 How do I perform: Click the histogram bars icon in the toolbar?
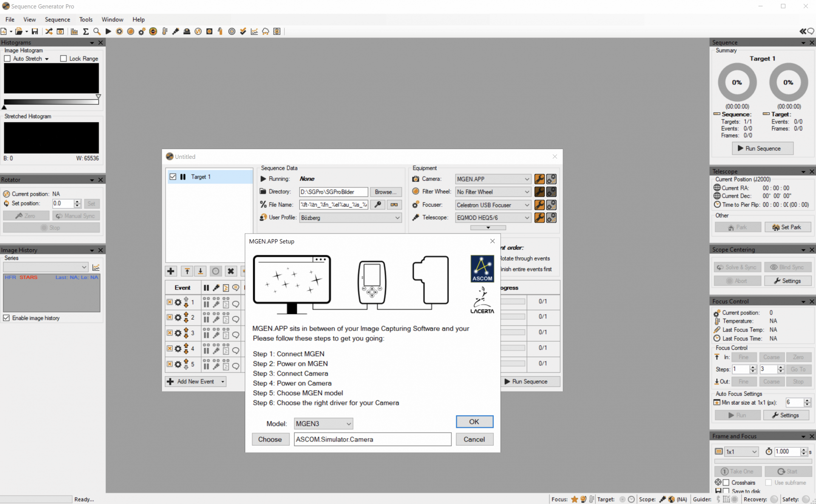coord(74,31)
